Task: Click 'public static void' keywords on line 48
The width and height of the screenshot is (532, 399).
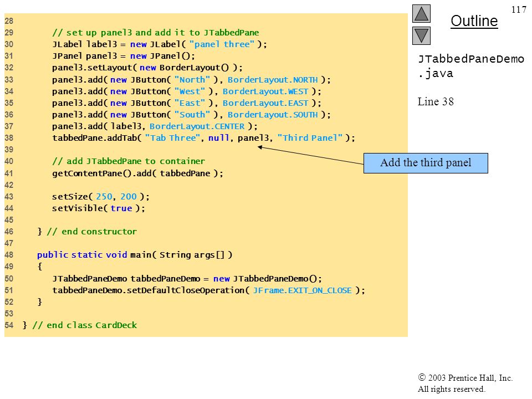Action: (x=82, y=255)
